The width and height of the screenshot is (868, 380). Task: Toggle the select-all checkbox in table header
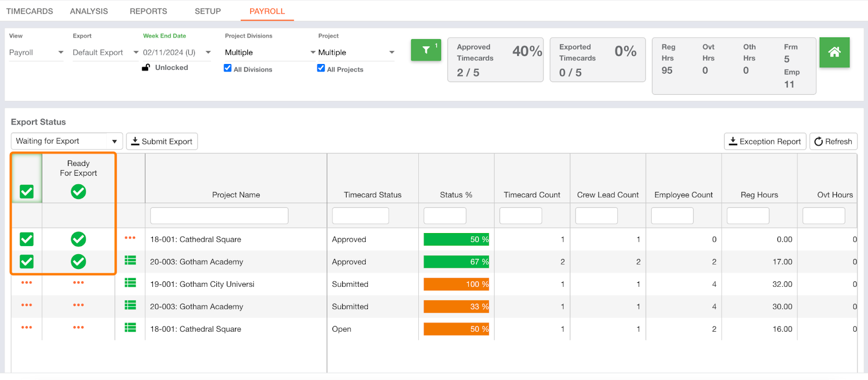[27, 191]
